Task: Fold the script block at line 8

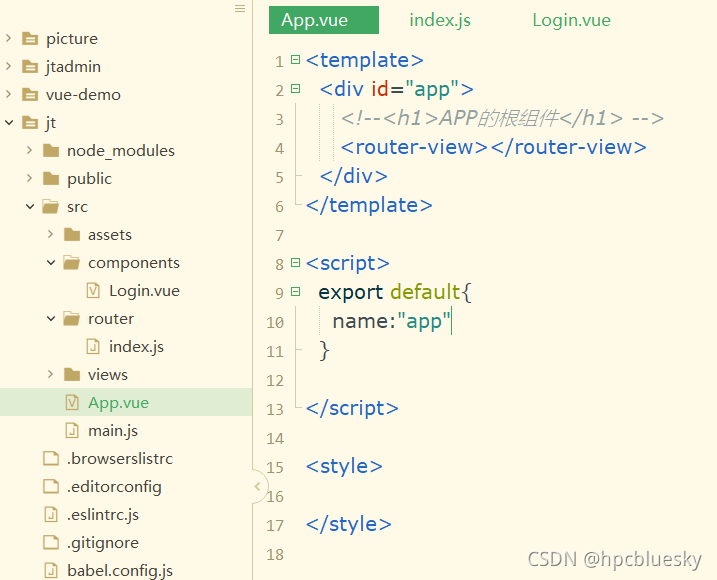Action: coord(295,263)
